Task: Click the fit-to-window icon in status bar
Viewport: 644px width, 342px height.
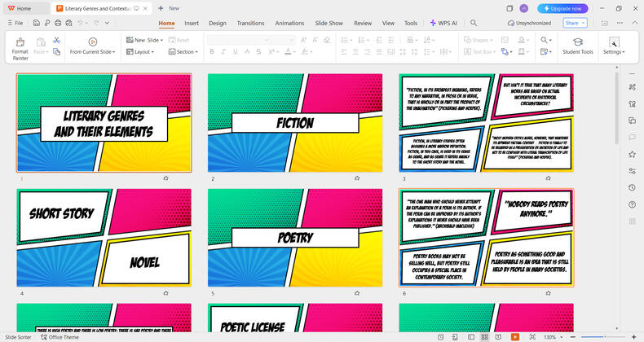Action: 532,337
